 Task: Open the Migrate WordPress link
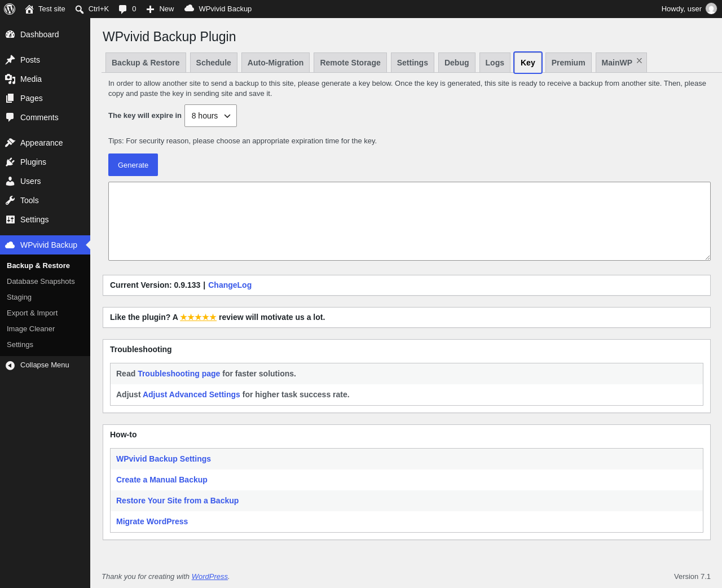click(x=152, y=521)
